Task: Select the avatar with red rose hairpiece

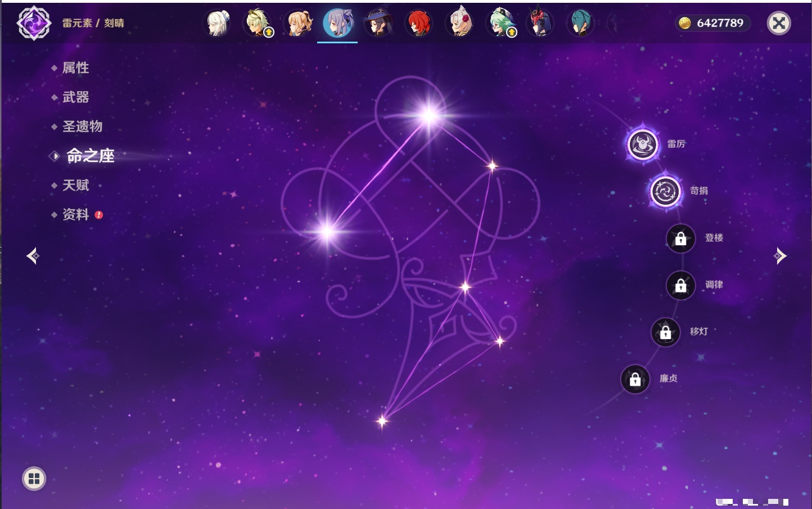Action: click(459, 23)
